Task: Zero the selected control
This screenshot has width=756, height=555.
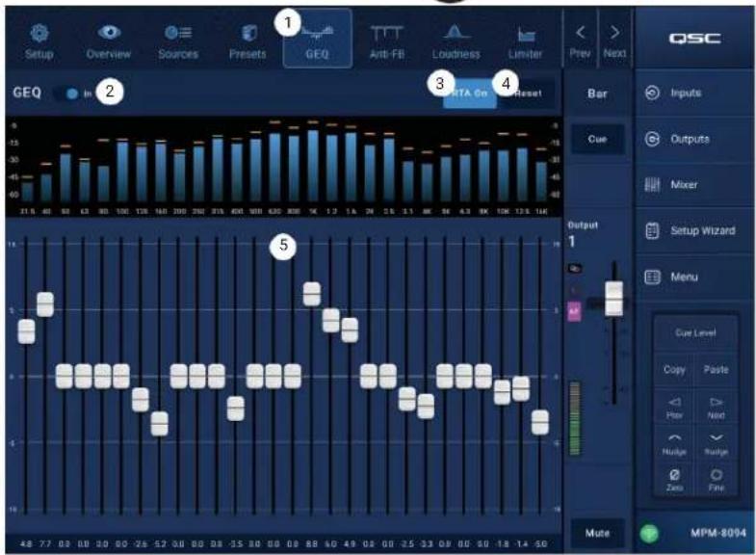Action: pyautogui.click(x=674, y=480)
